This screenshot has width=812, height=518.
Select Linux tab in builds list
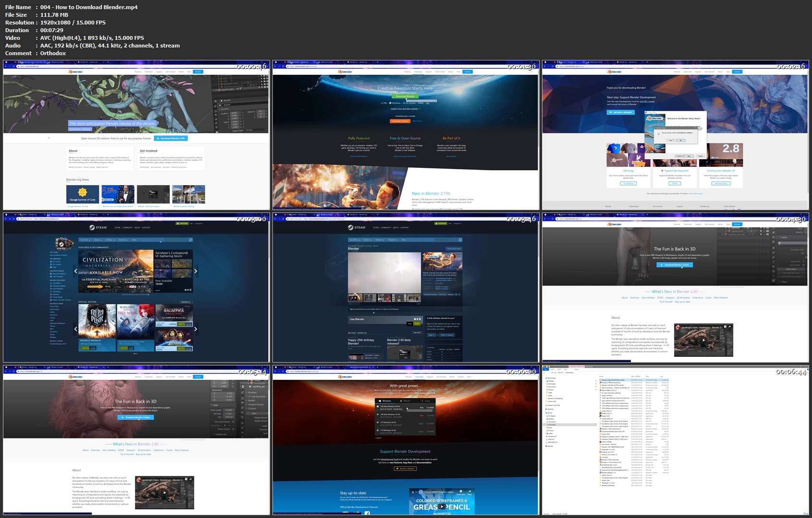[425, 400]
